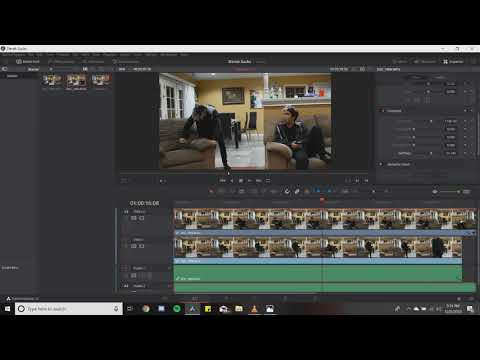
Task: Open the Color menu
Action: [138, 54]
